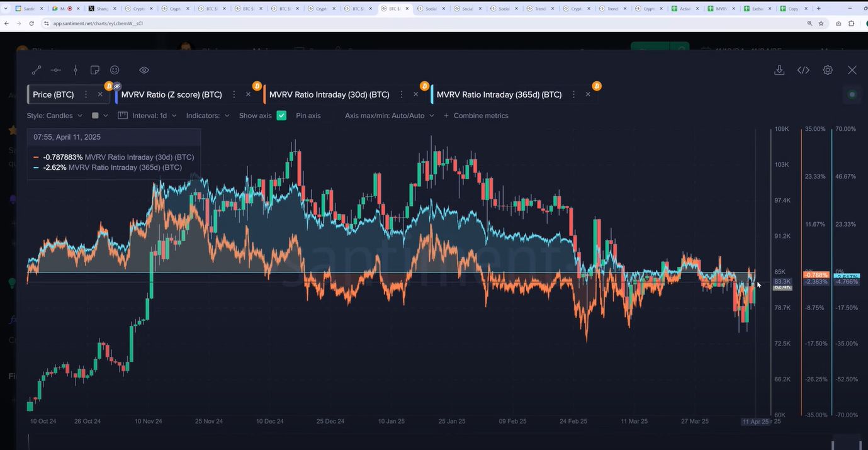Open the Style: Candles dropdown
868x450 pixels.
coord(55,116)
